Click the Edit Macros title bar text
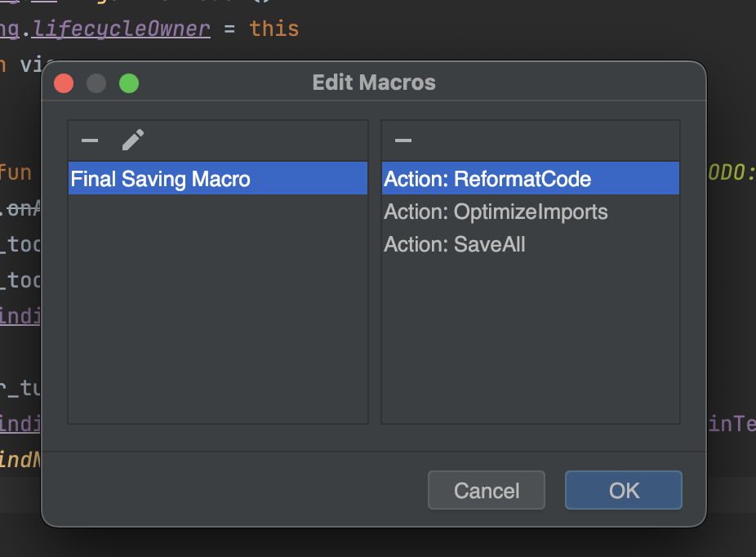 (x=374, y=82)
